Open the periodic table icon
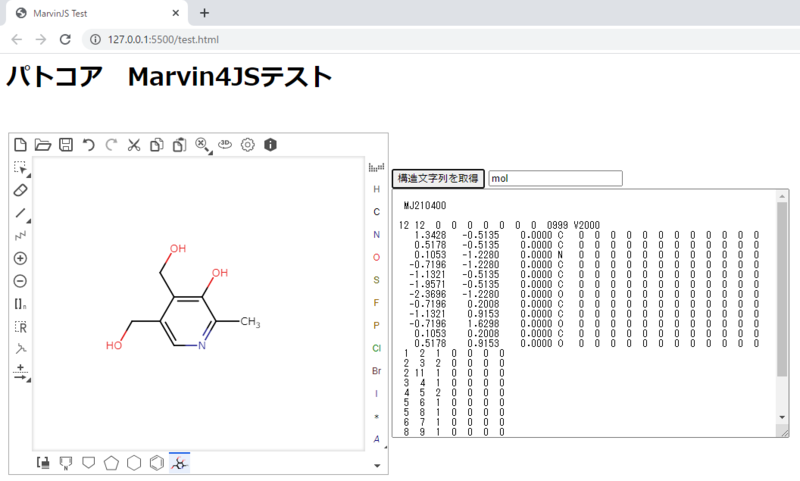 click(377, 167)
